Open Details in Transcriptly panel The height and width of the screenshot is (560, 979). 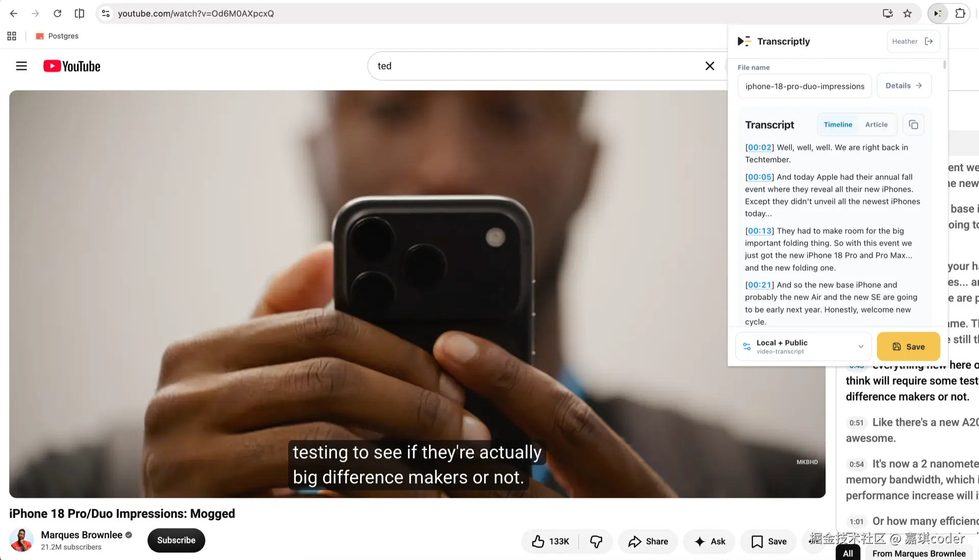pyautogui.click(x=904, y=86)
